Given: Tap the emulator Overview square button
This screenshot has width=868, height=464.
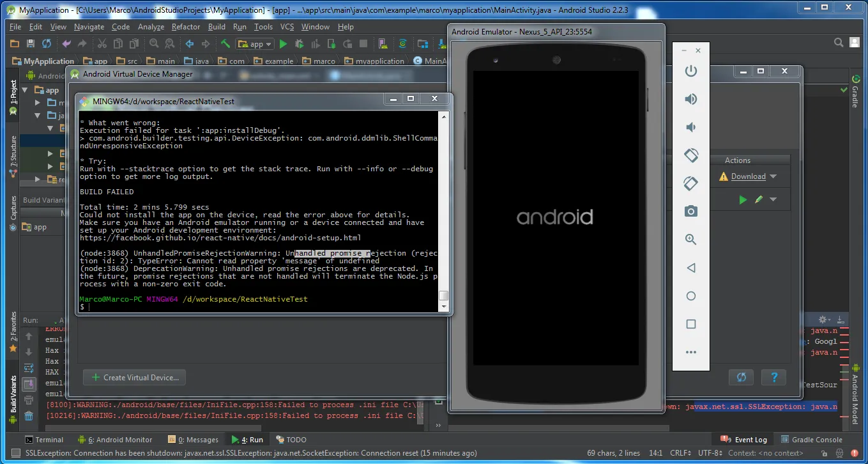Looking at the screenshot, I should pyautogui.click(x=690, y=324).
